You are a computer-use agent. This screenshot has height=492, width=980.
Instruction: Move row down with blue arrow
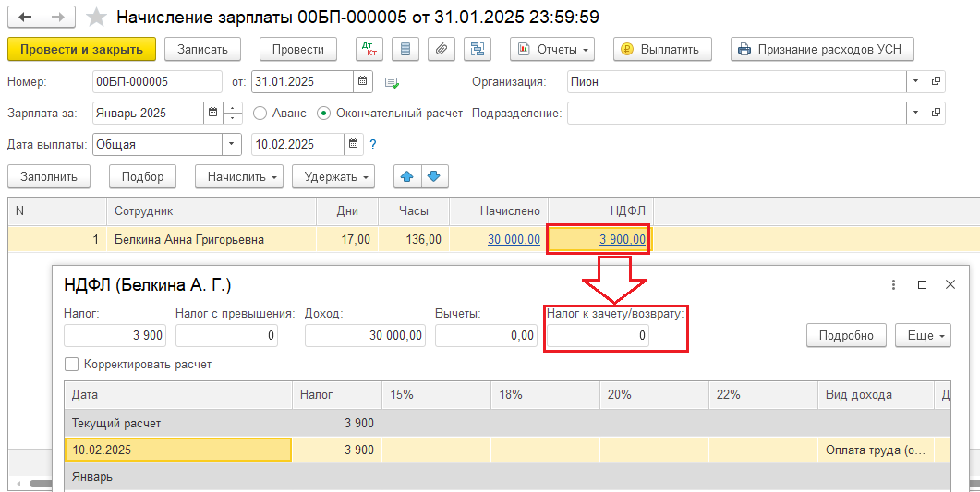434,176
